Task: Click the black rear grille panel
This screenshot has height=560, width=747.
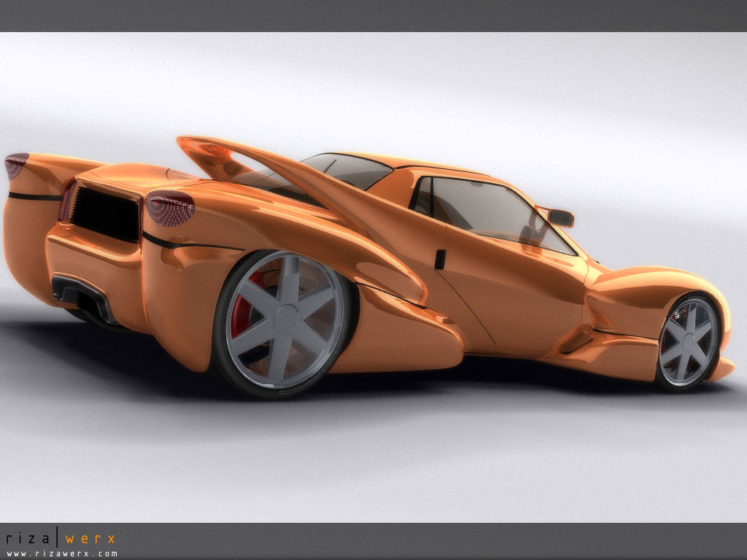Action: point(105,214)
